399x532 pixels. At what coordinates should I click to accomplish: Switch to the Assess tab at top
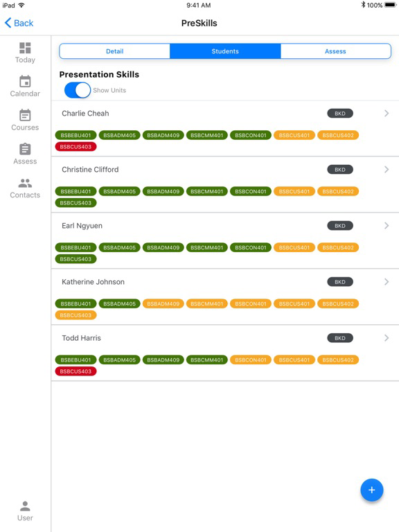tap(335, 51)
